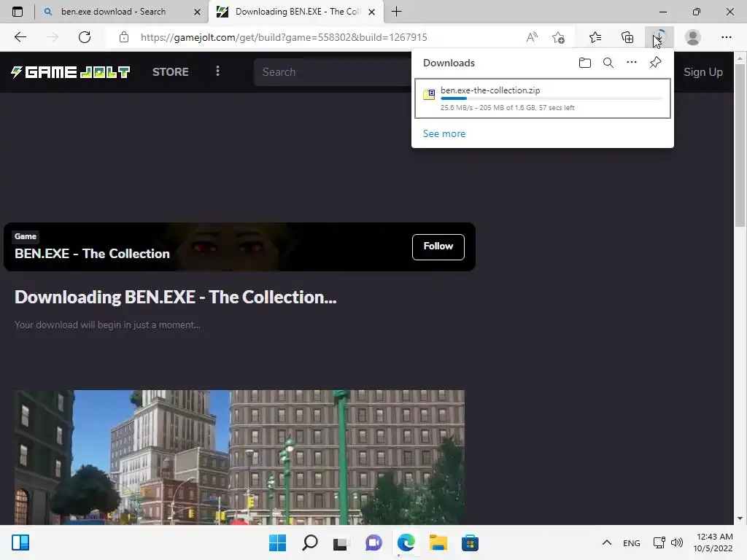This screenshot has width=747, height=560.
Task: Open the Downloads folder icon
Action: (x=584, y=63)
